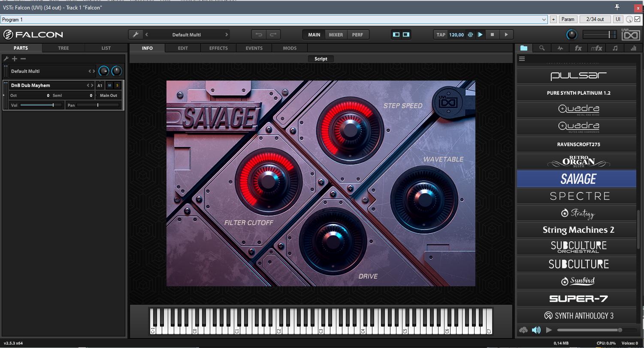Open the oscillators waveform tab

coord(560,48)
